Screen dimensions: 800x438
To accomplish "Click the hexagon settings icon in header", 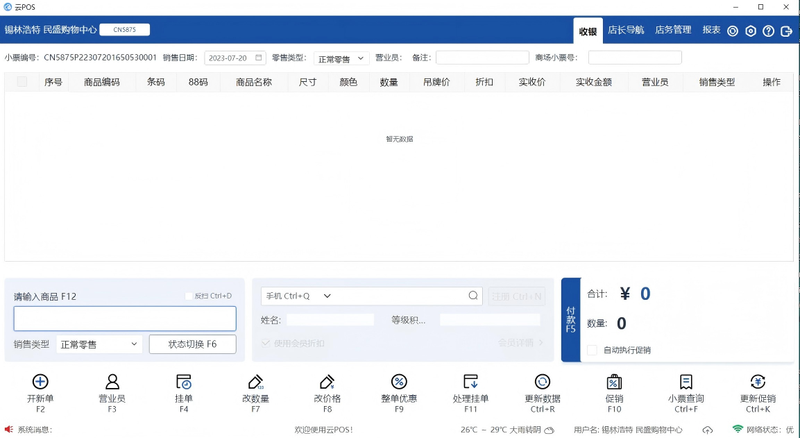I will (751, 31).
